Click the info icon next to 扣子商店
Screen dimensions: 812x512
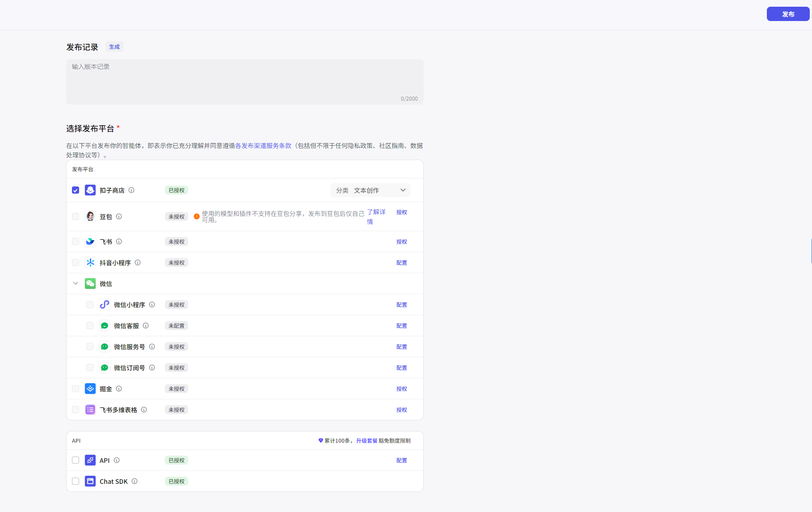click(131, 190)
